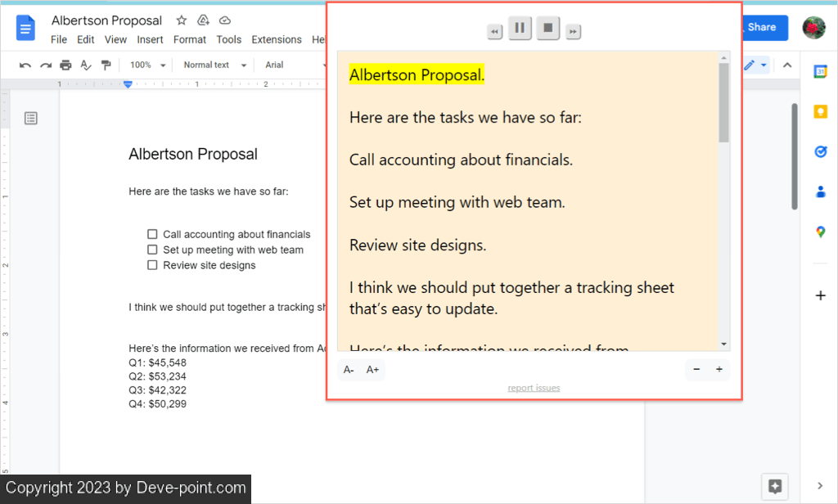The width and height of the screenshot is (838, 504).
Task: Expand the Normal text style dropdown
Action: (x=212, y=65)
